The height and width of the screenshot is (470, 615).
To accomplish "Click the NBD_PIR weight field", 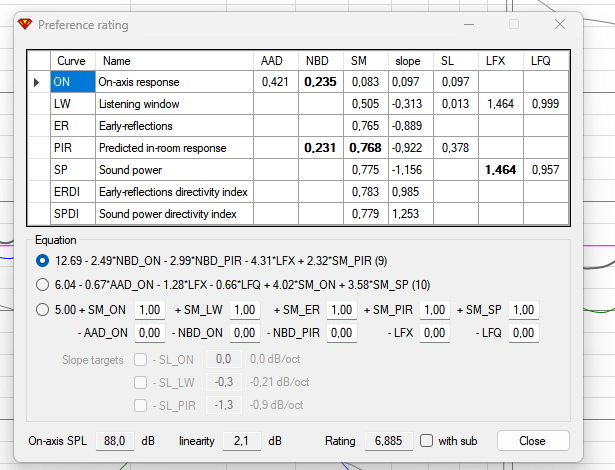I will point(342,333).
